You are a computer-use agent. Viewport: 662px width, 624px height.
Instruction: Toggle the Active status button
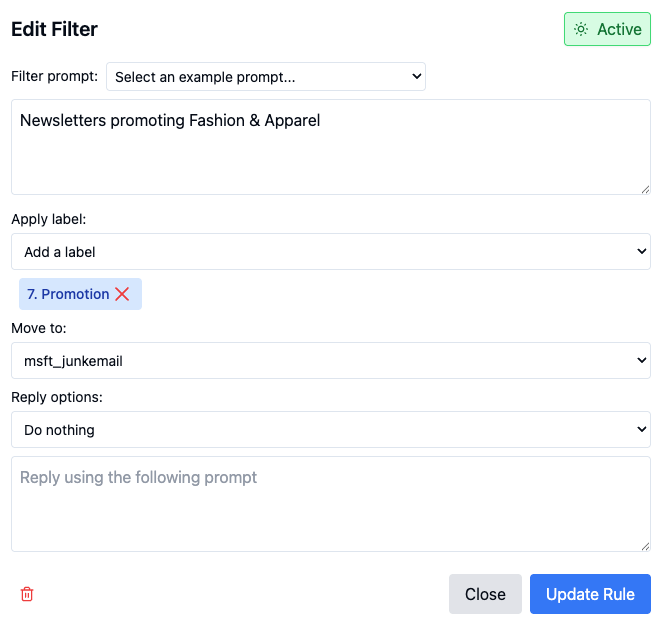[x=607, y=29]
